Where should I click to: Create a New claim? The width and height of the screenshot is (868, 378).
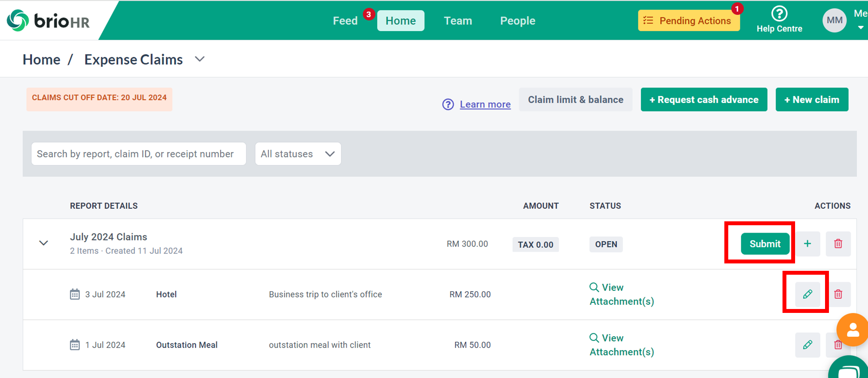pyautogui.click(x=812, y=99)
